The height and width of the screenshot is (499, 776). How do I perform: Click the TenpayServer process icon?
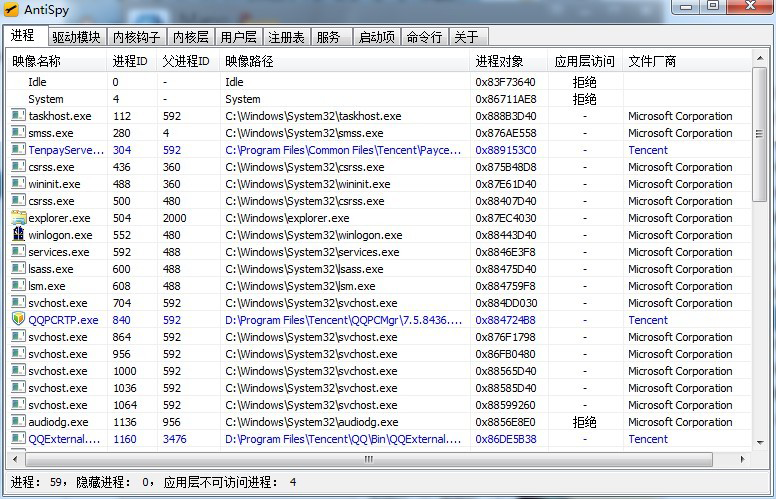point(18,150)
